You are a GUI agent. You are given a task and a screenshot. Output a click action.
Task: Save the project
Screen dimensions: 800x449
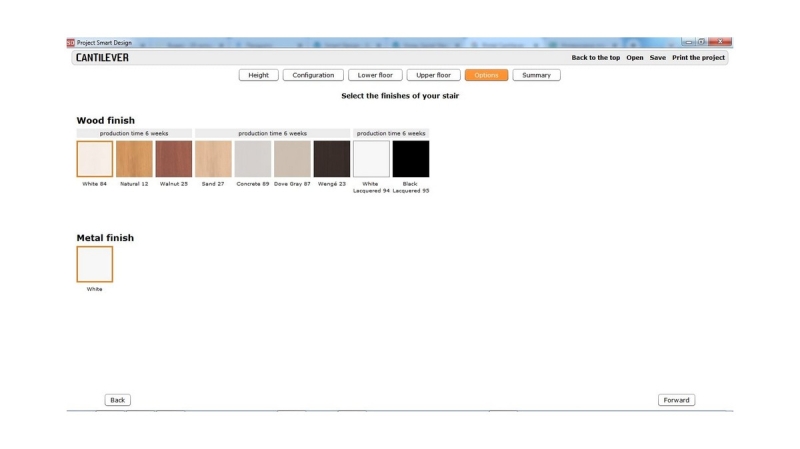point(658,58)
